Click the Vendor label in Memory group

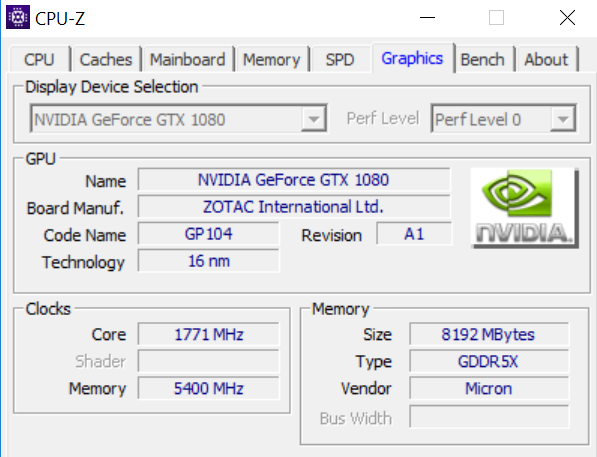pos(366,388)
